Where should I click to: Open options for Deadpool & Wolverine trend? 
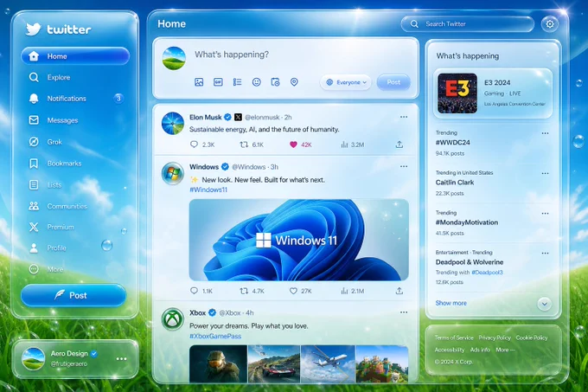click(x=545, y=254)
